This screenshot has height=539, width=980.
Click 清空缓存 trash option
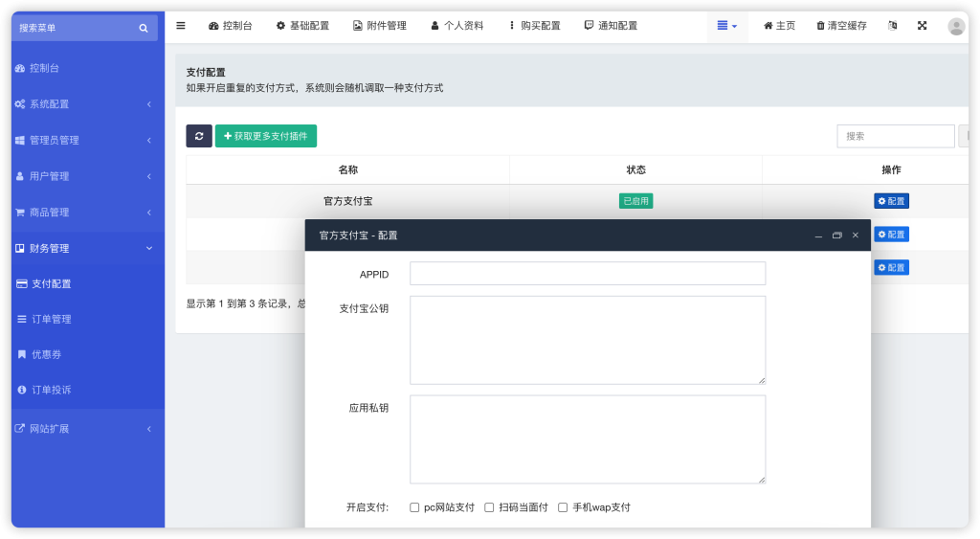pos(841,26)
